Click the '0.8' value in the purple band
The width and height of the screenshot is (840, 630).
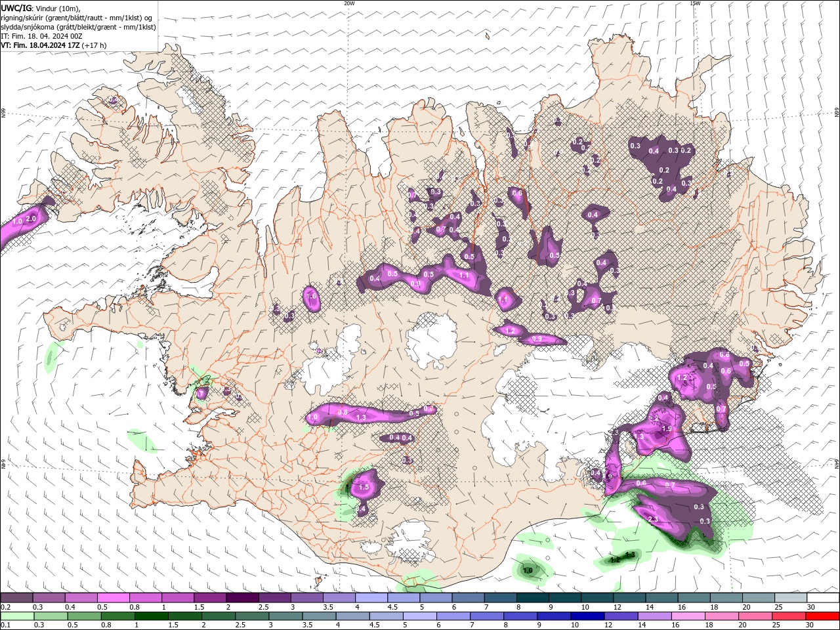pyautogui.click(x=342, y=412)
